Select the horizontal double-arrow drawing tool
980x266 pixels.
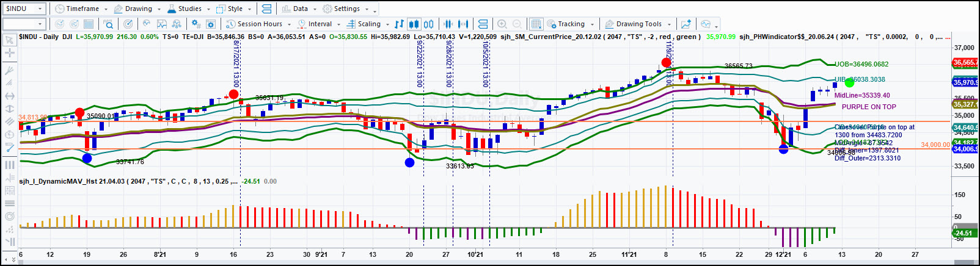tap(10, 96)
